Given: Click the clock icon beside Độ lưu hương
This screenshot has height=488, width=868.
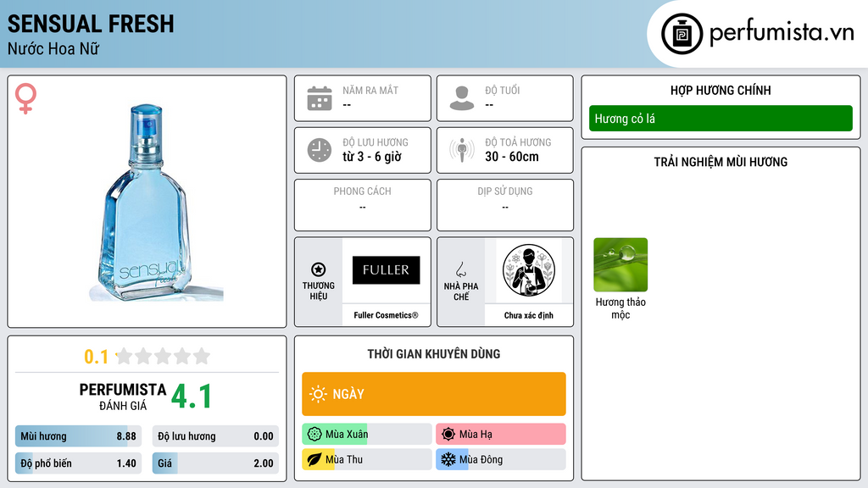Looking at the screenshot, I should [x=320, y=150].
